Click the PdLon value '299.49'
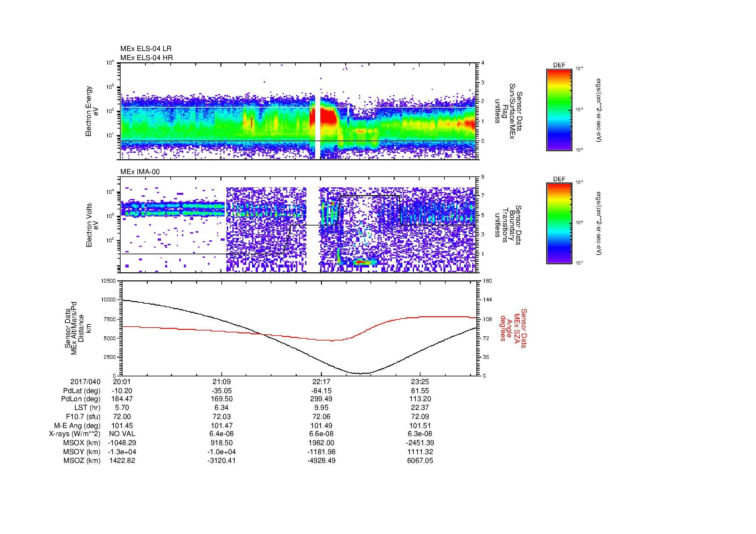Screen dimensions: 756x534 [321, 399]
